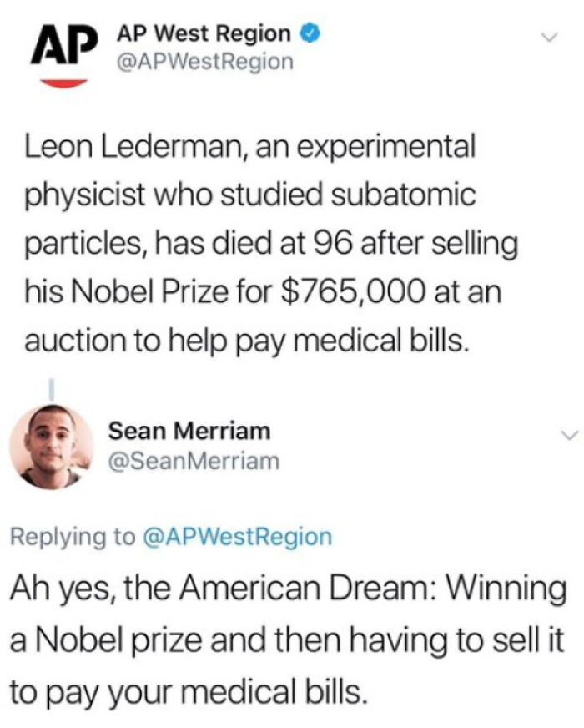Screen dimensions: 584x728
Task: Click Sean Merriam's circular avatar thumbnail
Action: [54, 446]
